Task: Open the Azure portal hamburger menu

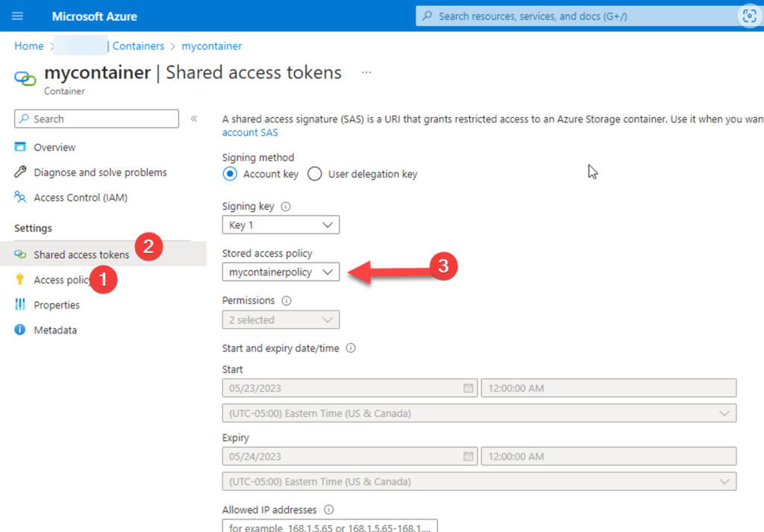Action: (18, 16)
